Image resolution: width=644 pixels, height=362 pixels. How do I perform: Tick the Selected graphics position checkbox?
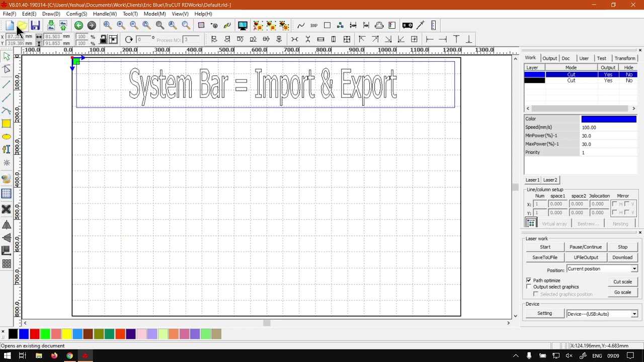(x=536, y=294)
